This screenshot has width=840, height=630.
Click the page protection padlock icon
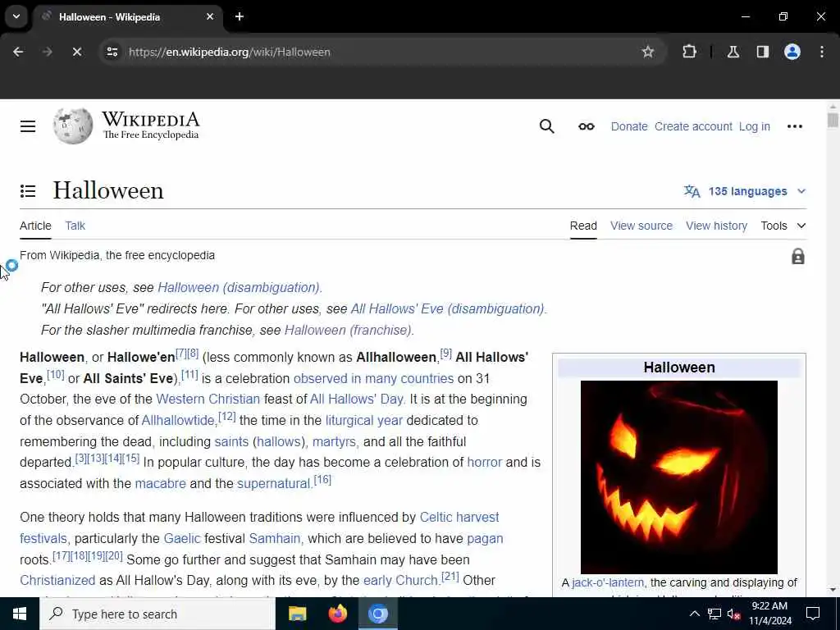pos(797,256)
